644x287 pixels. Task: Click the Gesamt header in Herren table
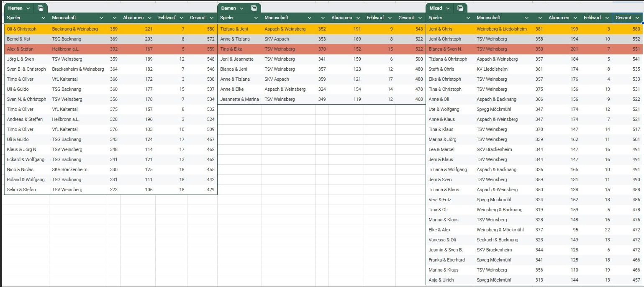tap(197, 18)
